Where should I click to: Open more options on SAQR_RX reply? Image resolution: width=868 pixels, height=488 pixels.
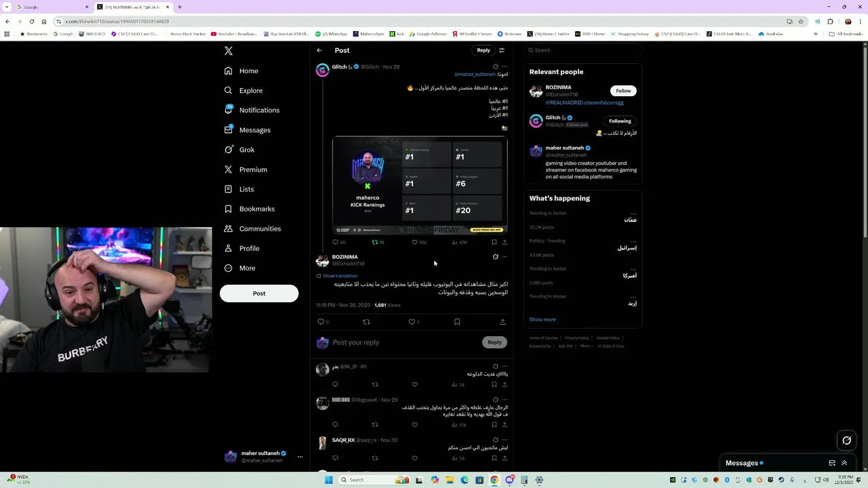click(x=505, y=440)
